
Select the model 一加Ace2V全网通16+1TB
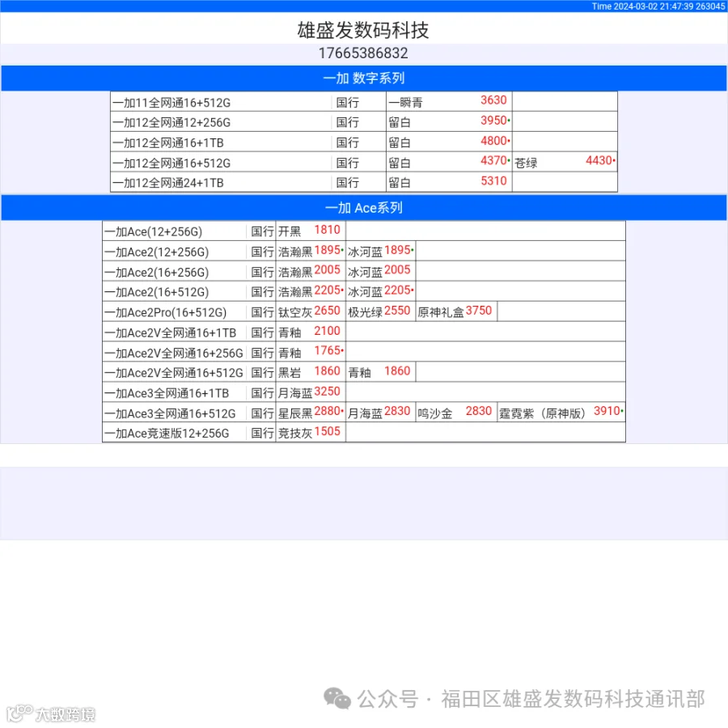(171, 333)
